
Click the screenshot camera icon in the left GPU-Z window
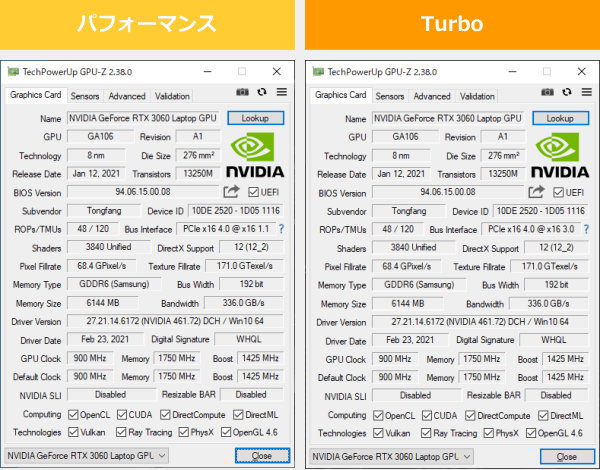point(242,92)
